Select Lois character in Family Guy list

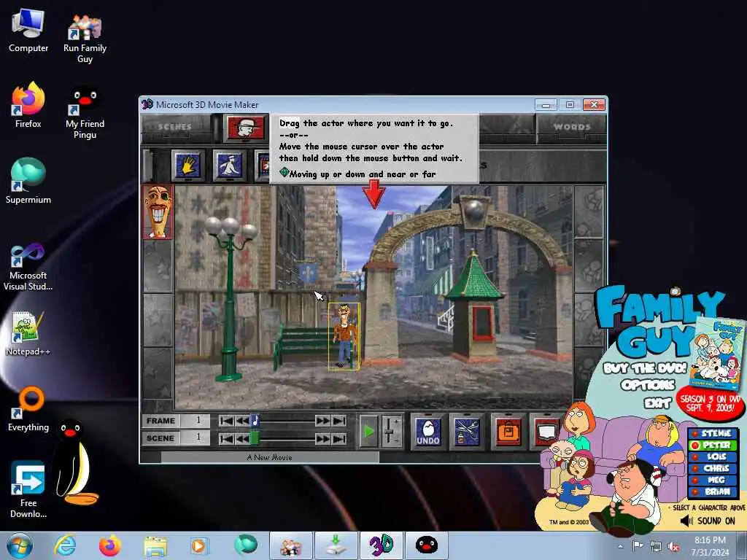[x=713, y=456]
